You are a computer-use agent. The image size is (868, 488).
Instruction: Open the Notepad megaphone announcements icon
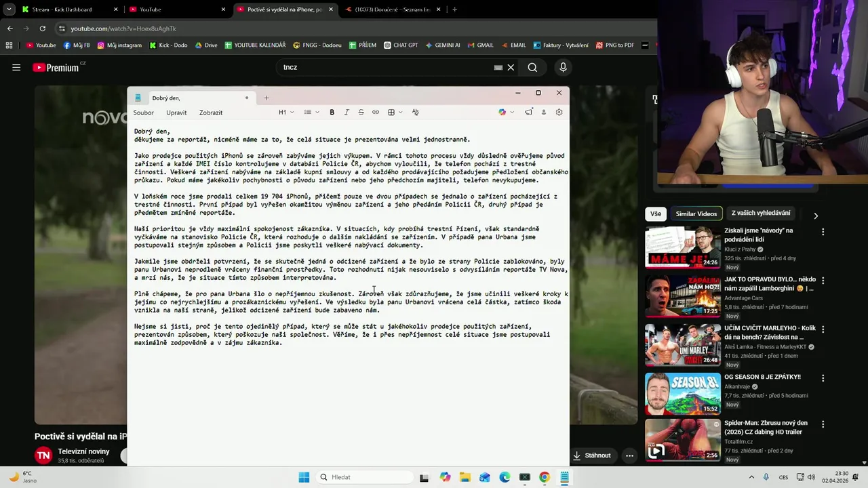click(x=528, y=113)
